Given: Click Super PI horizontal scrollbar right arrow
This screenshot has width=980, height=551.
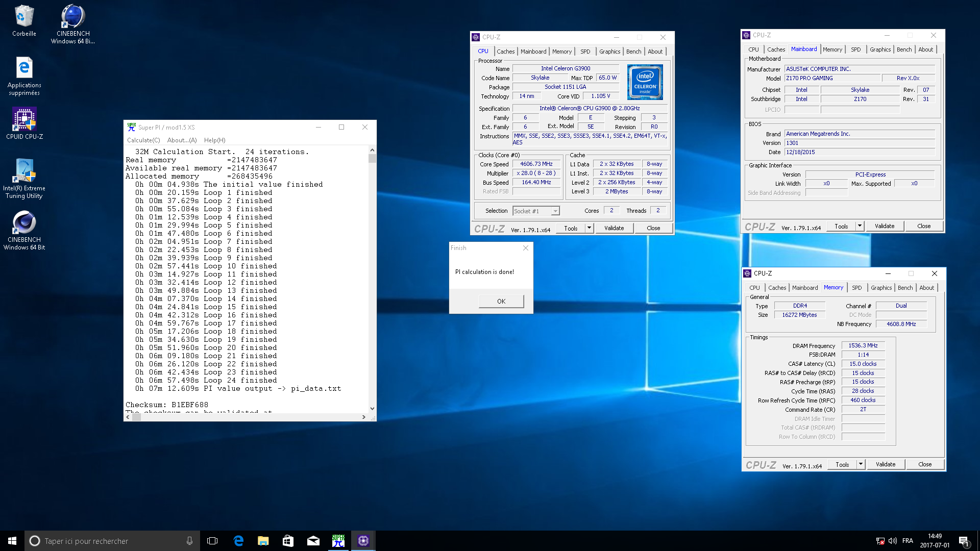Looking at the screenshot, I should tap(363, 417).
